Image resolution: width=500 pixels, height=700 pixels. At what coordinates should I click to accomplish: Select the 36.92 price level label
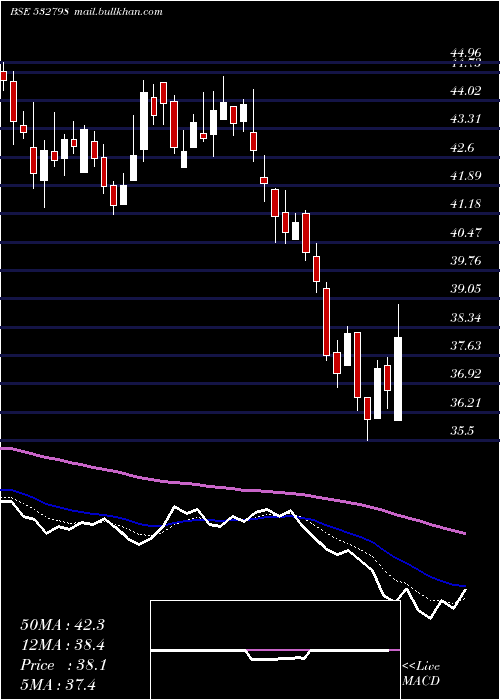466,374
